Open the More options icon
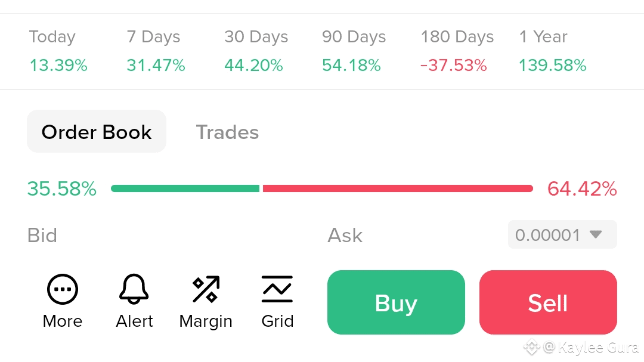The height and width of the screenshot is (362, 644). [x=63, y=290]
